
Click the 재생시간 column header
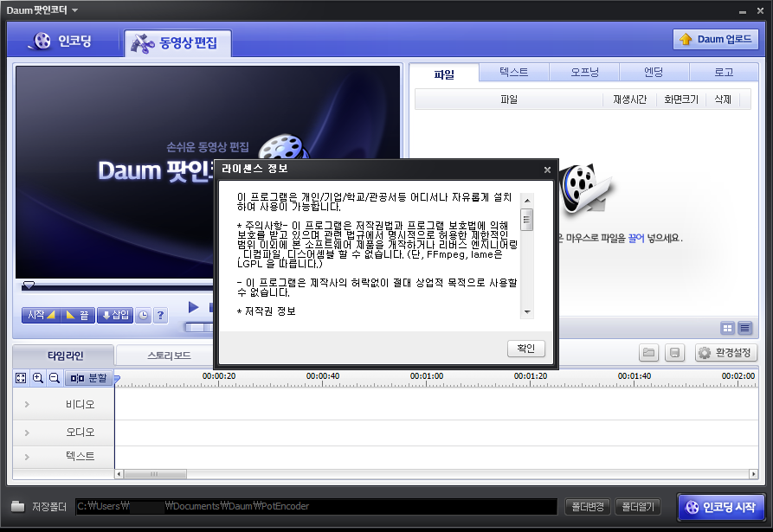tap(629, 99)
